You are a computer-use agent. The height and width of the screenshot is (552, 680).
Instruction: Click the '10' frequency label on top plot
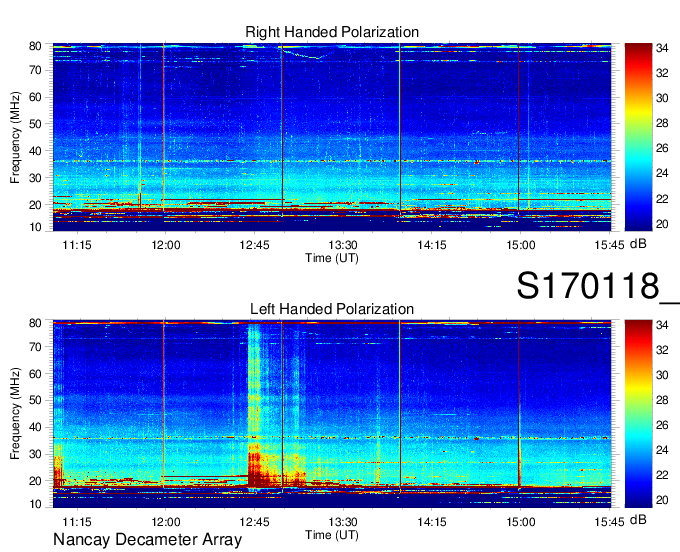(x=35, y=227)
